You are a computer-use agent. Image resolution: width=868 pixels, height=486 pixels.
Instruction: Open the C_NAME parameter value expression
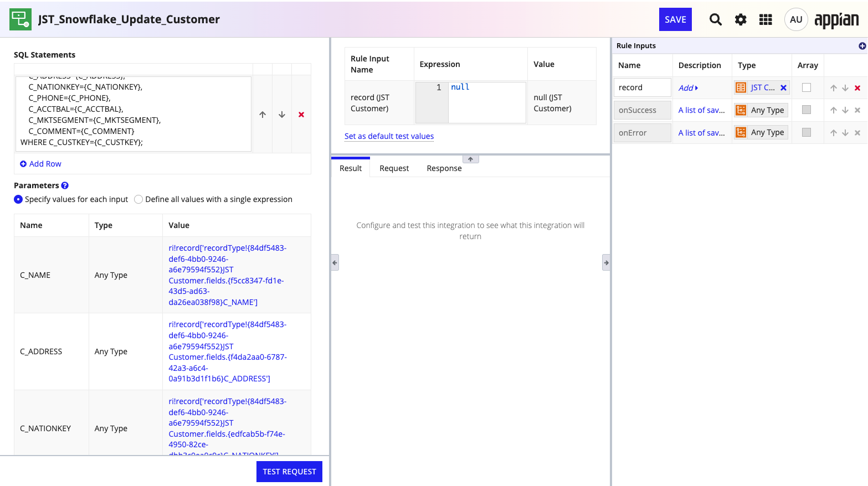tap(228, 275)
